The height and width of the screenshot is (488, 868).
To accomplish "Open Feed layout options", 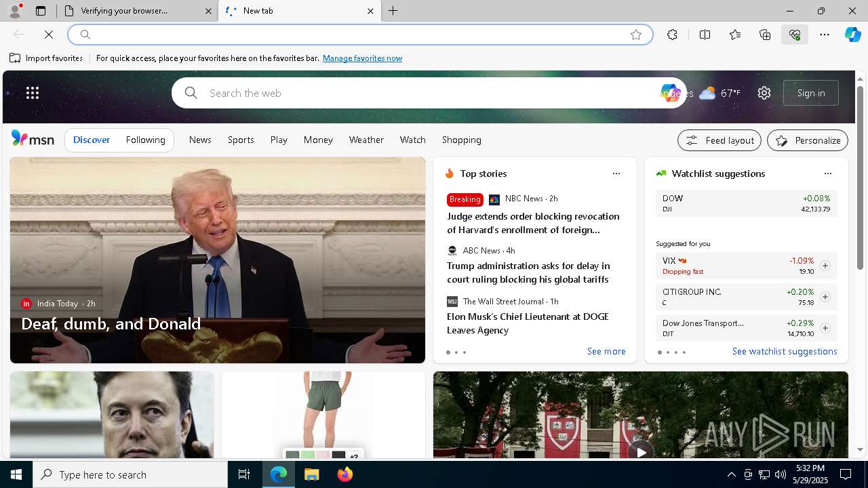I will point(719,140).
